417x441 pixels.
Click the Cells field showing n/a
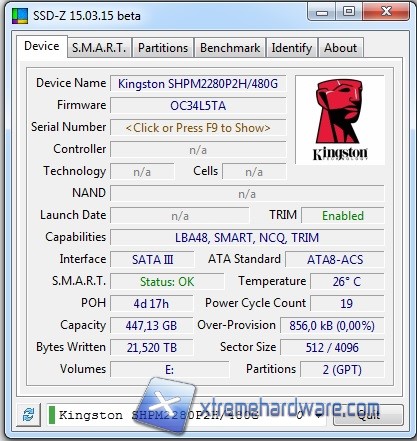254,172
